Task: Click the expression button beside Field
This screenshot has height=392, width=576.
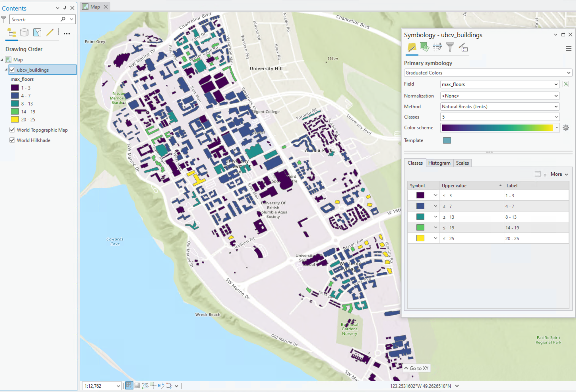Action: click(x=566, y=84)
